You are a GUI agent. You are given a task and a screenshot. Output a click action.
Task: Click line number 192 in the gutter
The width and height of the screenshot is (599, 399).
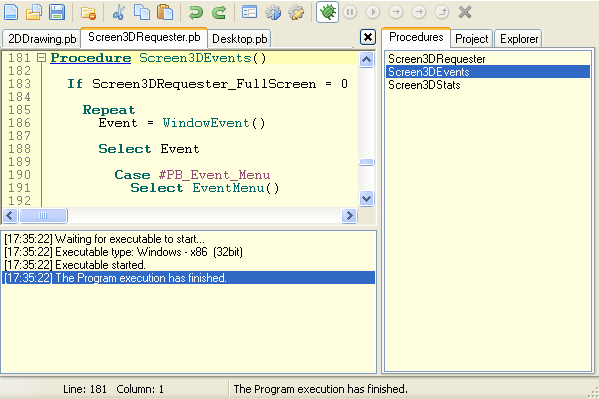click(19, 201)
